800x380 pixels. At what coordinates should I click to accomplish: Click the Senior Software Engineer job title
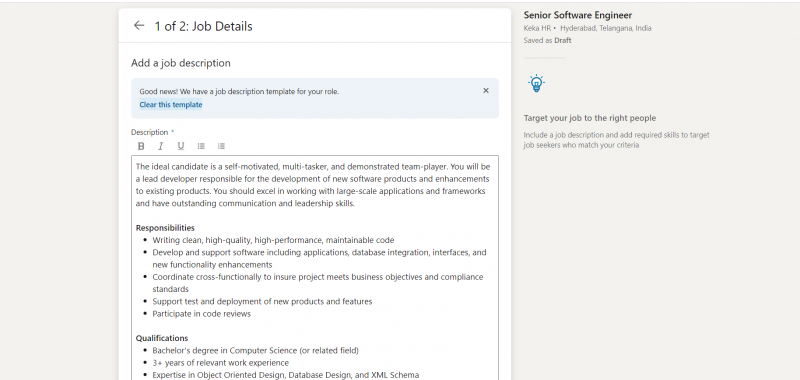tap(578, 15)
